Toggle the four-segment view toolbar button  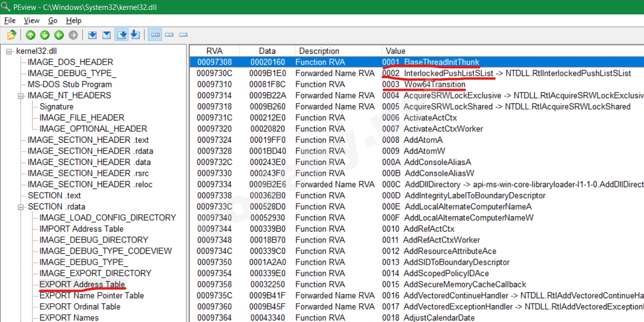(155, 35)
